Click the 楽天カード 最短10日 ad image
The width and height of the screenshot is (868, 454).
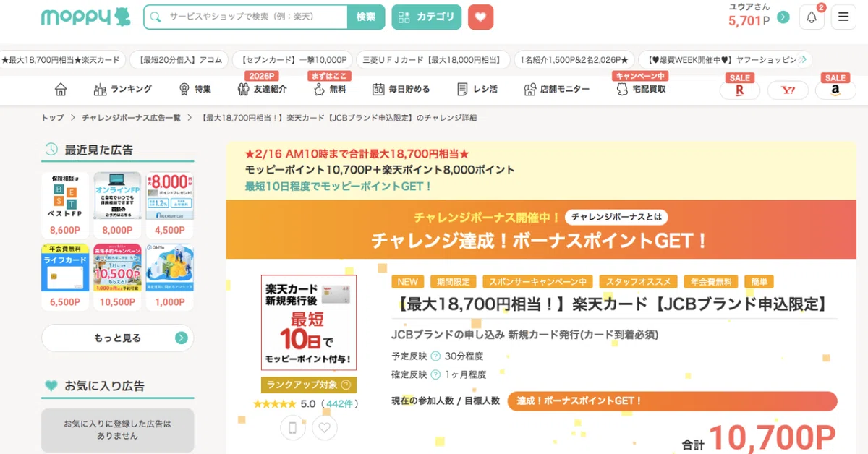coord(309,322)
